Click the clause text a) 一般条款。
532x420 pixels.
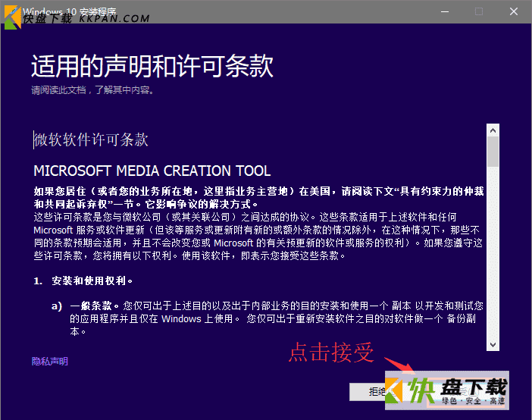85,306
